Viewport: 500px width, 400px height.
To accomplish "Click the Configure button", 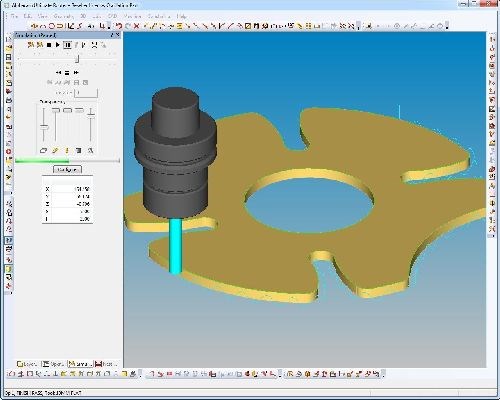I will [x=68, y=170].
